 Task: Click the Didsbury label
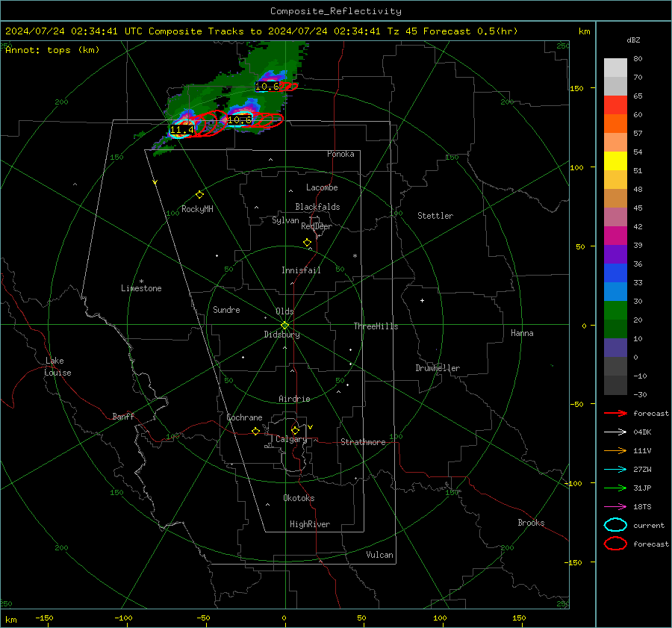coord(281,335)
